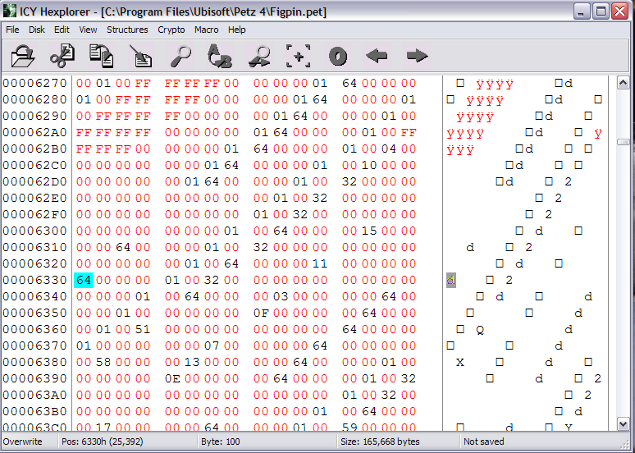Click the Replace (AB) toolbar icon
Screen dimensions: 635x453
pyautogui.click(x=219, y=56)
